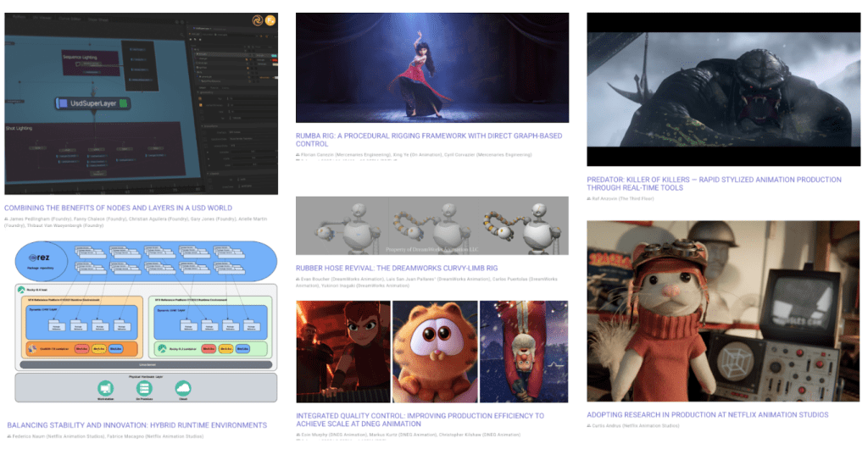Open 'Adopting Research in Production at Netflix' link
The image size is (868, 449).
tap(707, 414)
